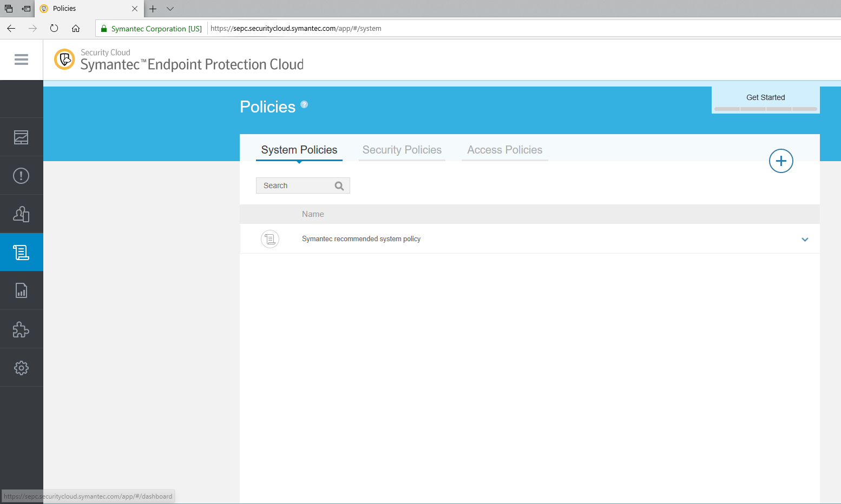Screen dimensions: 841x504
Task: Click the help question mark beside Policies
Action: tap(304, 104)
